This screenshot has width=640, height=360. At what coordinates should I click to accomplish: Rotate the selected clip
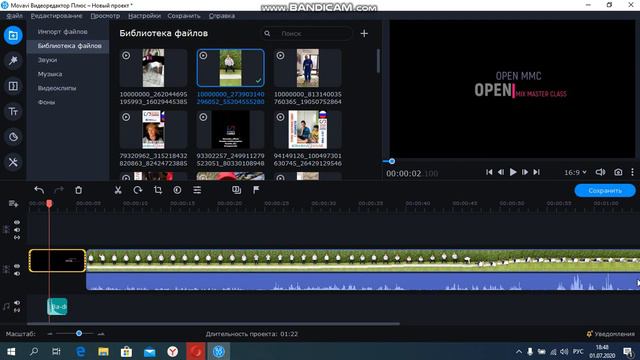pos(138,190)
